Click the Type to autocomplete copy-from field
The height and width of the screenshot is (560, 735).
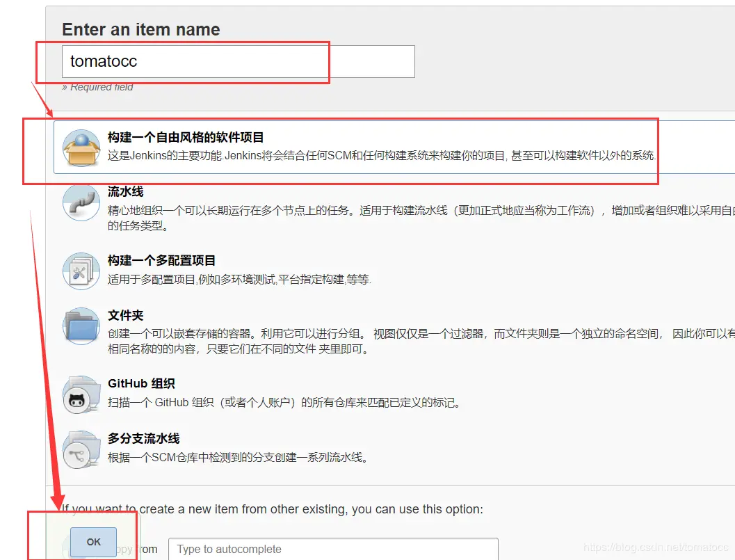[332, 549]
